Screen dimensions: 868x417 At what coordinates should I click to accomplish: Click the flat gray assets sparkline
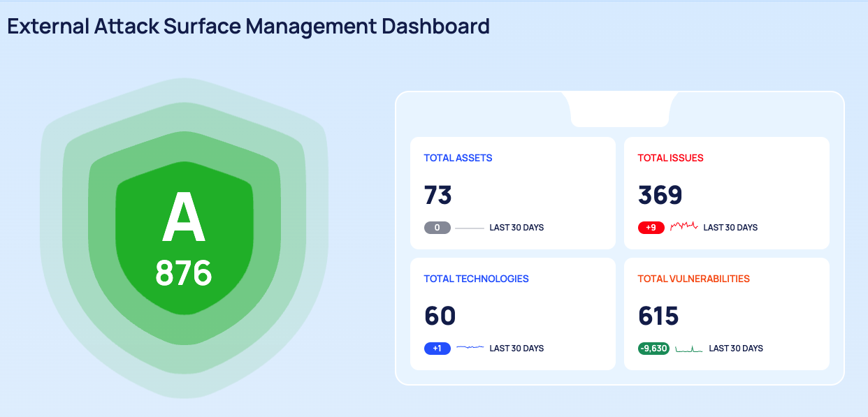(x=470, y=228)
